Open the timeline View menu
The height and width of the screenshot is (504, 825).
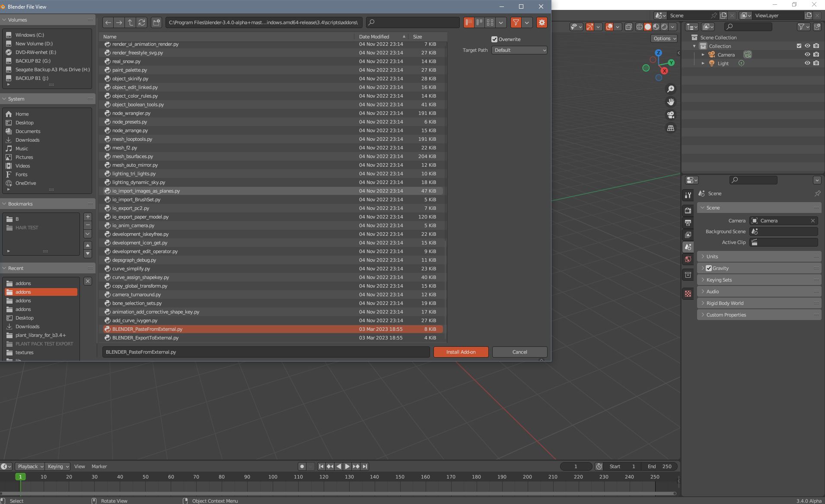click(x=80, y=466)
